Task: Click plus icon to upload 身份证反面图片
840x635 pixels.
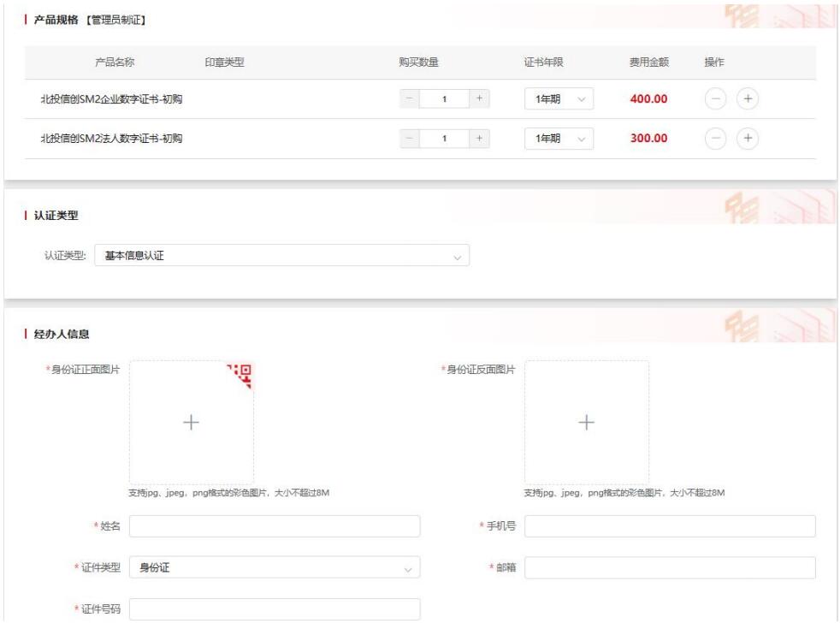Action: 586,422
